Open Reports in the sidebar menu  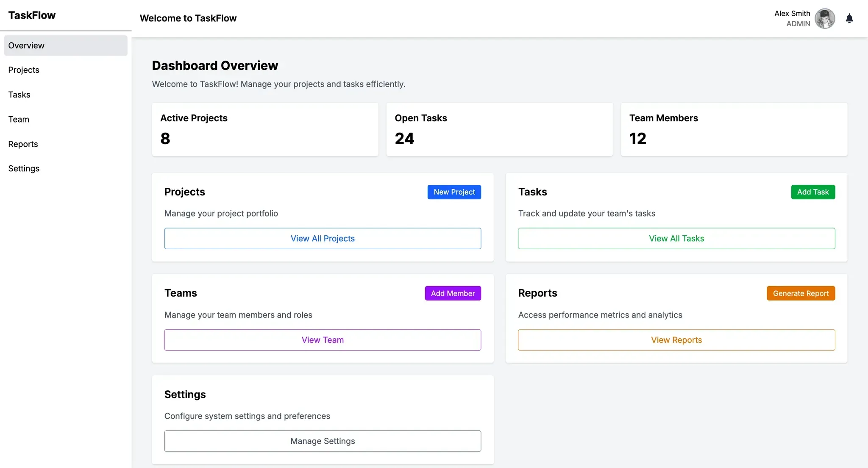pos(23,144)
